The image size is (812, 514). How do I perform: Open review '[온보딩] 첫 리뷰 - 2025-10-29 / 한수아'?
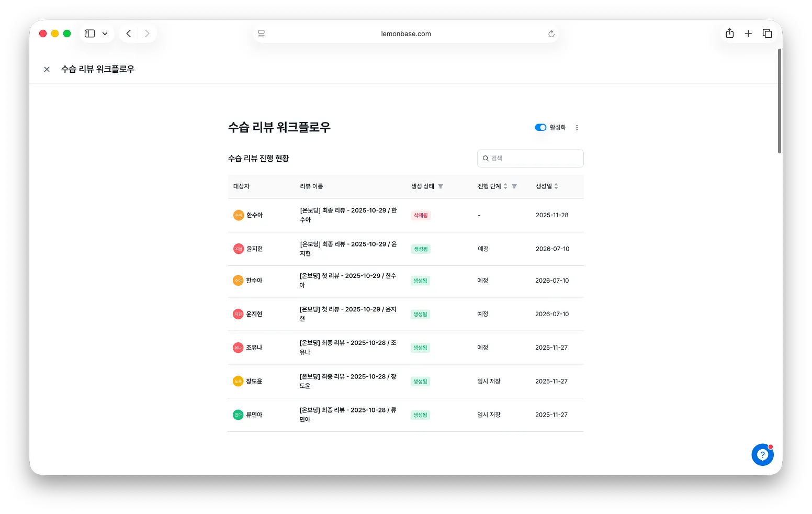coord(348,281)
